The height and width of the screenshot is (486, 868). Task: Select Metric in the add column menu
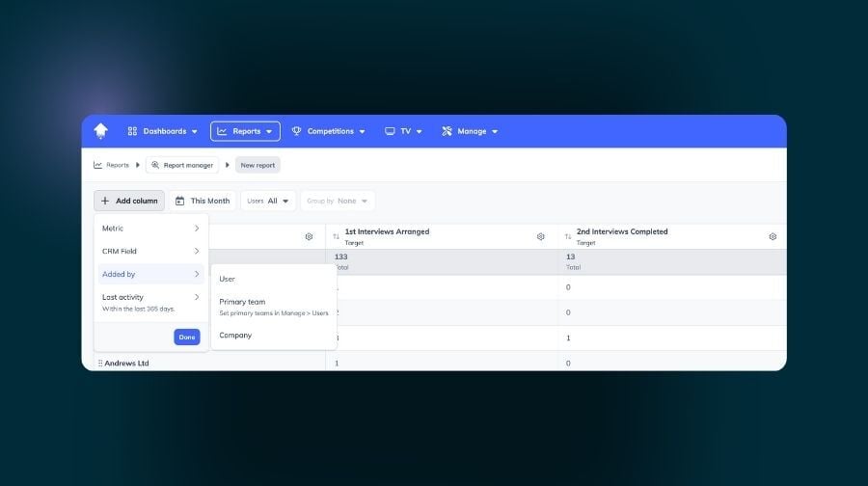click(150, 229)
